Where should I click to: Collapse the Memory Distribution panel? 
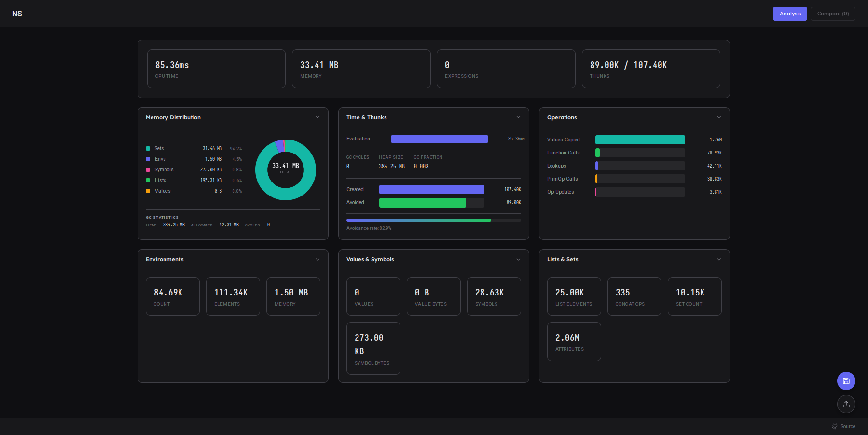coord(317,117)
